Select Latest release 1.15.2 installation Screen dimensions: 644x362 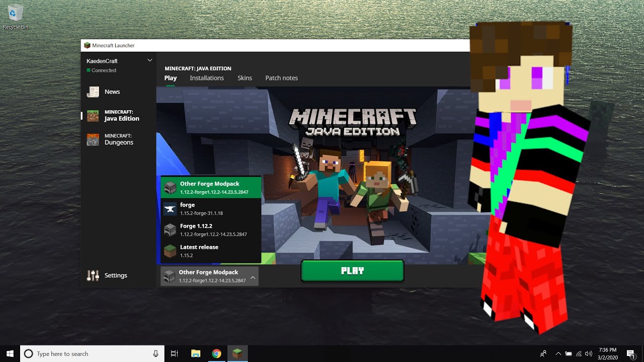click(x=211, y=251)
